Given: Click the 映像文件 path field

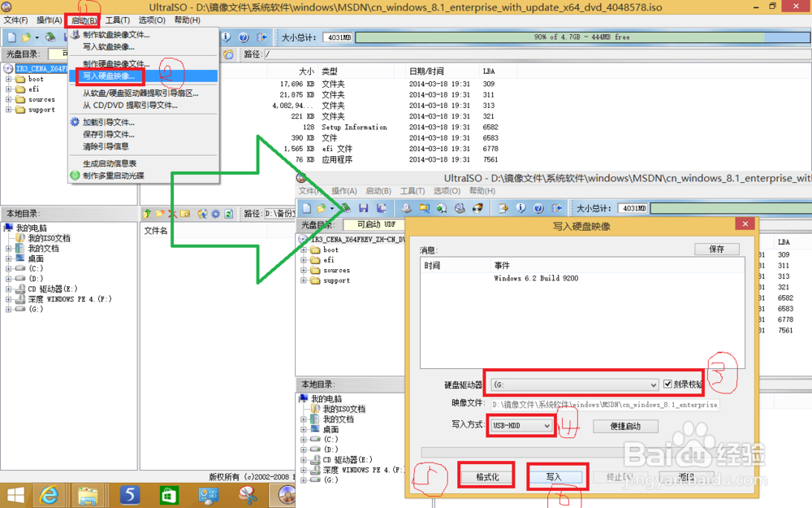Looking at the screenshot, I should 605,404.
